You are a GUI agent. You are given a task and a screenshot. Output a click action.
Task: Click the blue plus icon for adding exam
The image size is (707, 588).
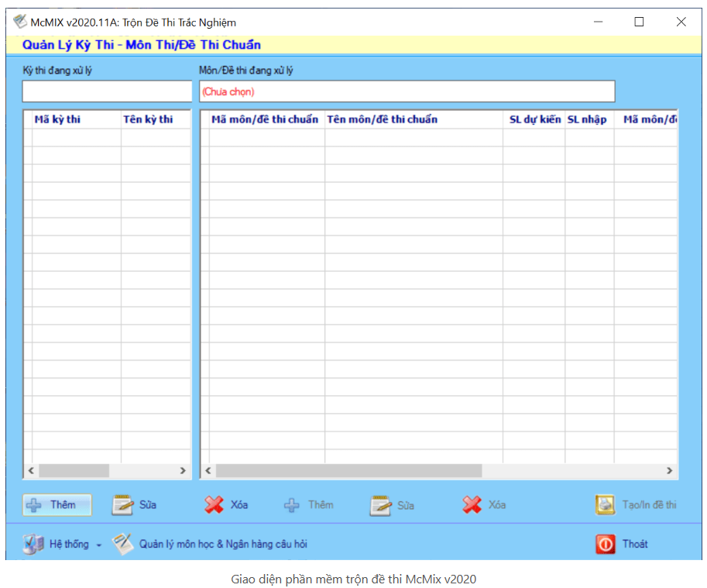pyautogui.click(x=35, y=505)
